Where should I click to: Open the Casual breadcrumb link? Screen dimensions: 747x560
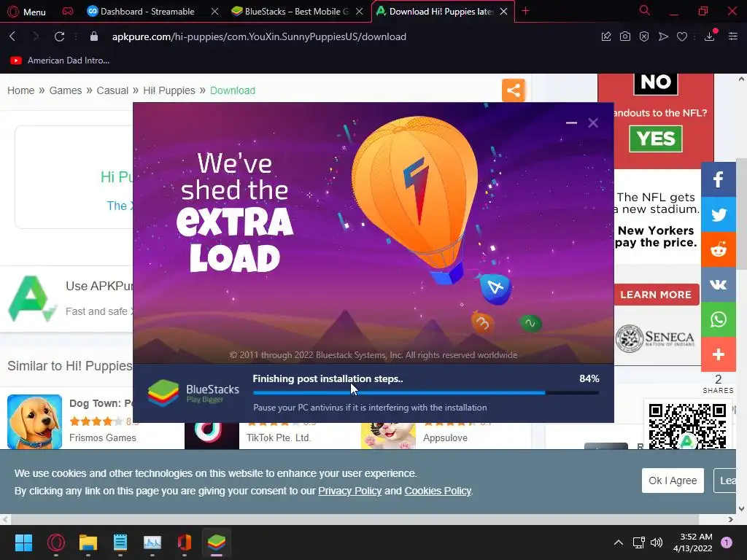coord(112,90)
